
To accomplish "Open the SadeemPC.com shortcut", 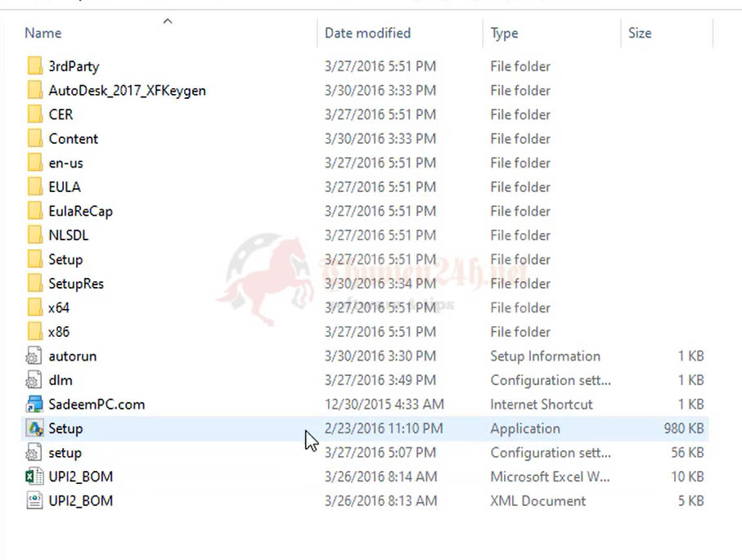I will pyautogui.click(x=98, y=404).
